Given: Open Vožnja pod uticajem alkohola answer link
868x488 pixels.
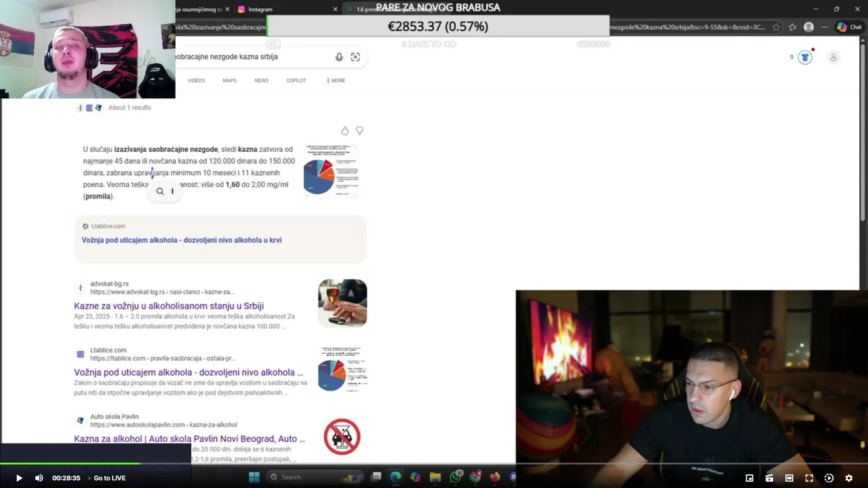Looking at the screenshot, I should pos(182,240).
